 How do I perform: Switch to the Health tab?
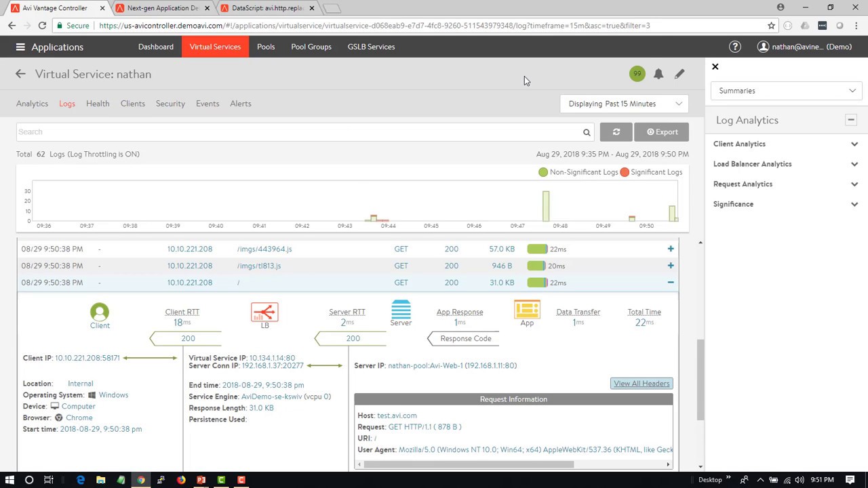[98, 104]
